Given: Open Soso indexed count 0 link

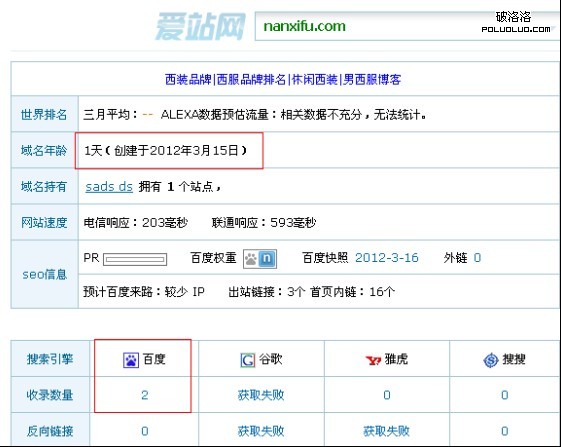Looking at the screenshot, I should 504,395.
